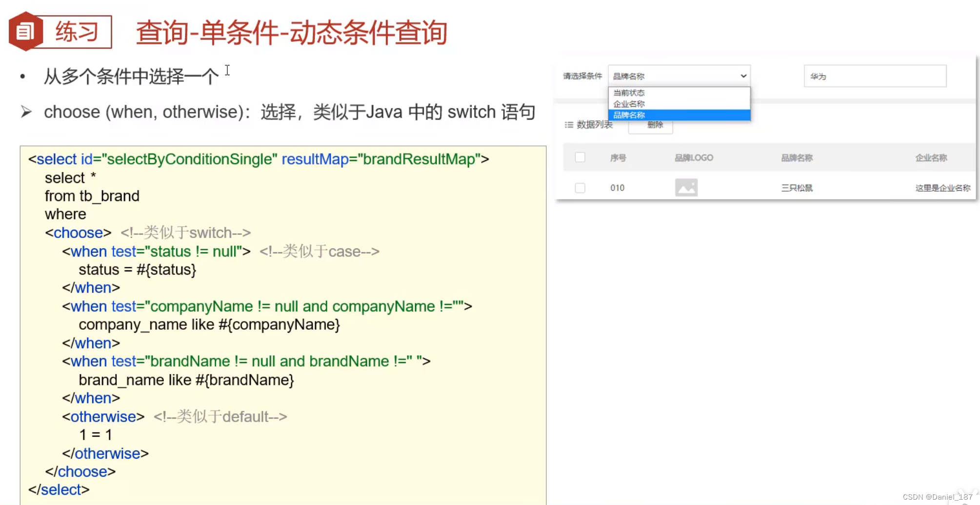Click the 这里是企业名称 cell
Image resolution: width=980 pixels, height=505 pixels.
pos(942,188)
